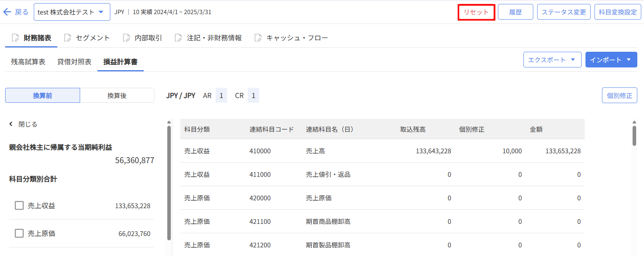The width and height of the screenshot is (644, 256).
Task: Switch to 換算後 toggle
Action: [x=117, y=96]
